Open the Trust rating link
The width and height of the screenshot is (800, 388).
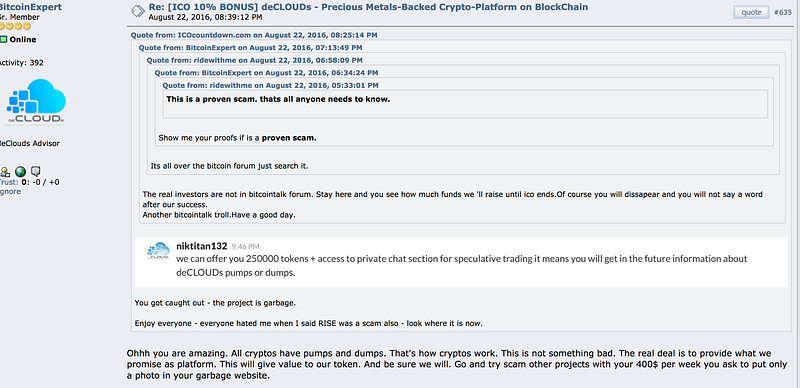click(9, 182)
